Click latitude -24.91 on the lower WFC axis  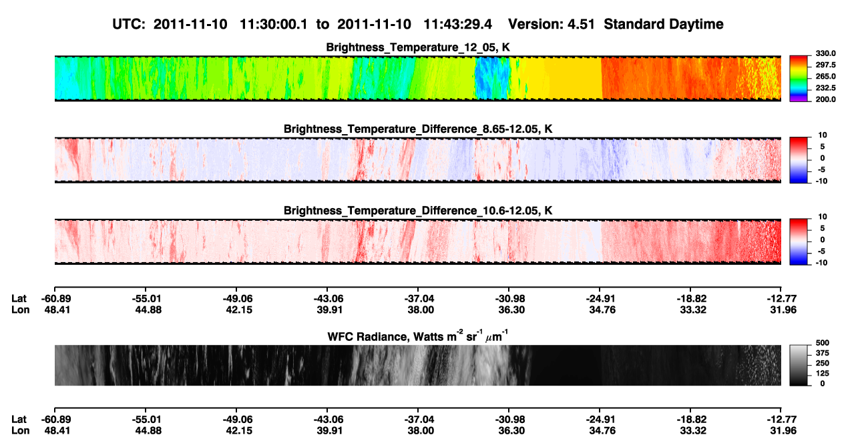600,419
